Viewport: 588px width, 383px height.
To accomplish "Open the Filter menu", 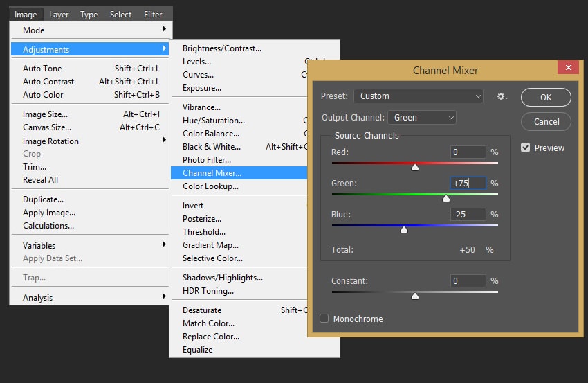I will (153, 14).
